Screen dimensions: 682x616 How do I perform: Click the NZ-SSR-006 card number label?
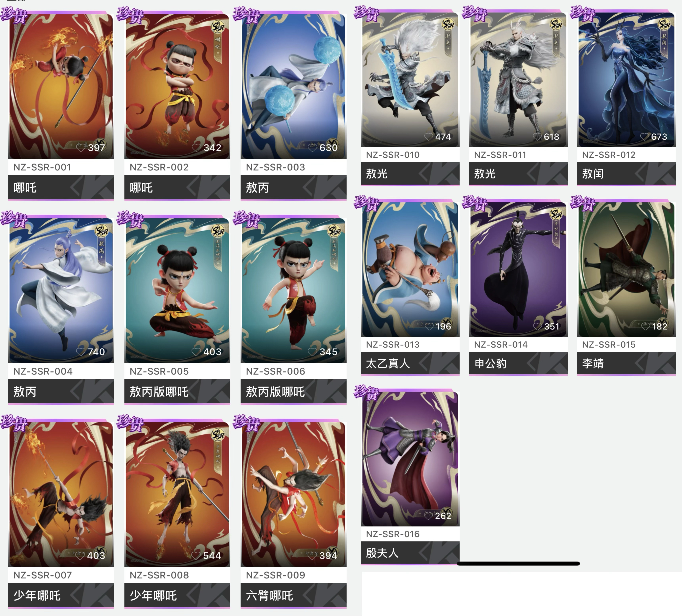(275, 371)
